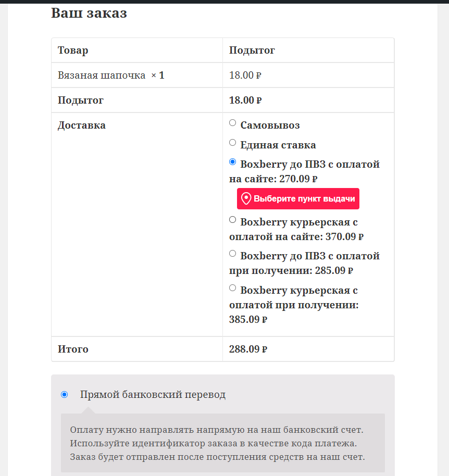Click the Доставка row label
449x476 pixels.
82,126
